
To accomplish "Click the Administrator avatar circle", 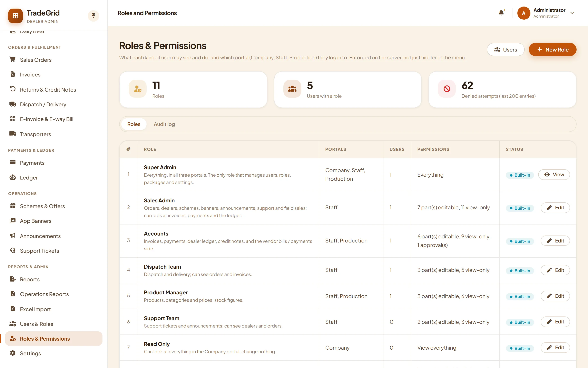I will click(524, 13).
